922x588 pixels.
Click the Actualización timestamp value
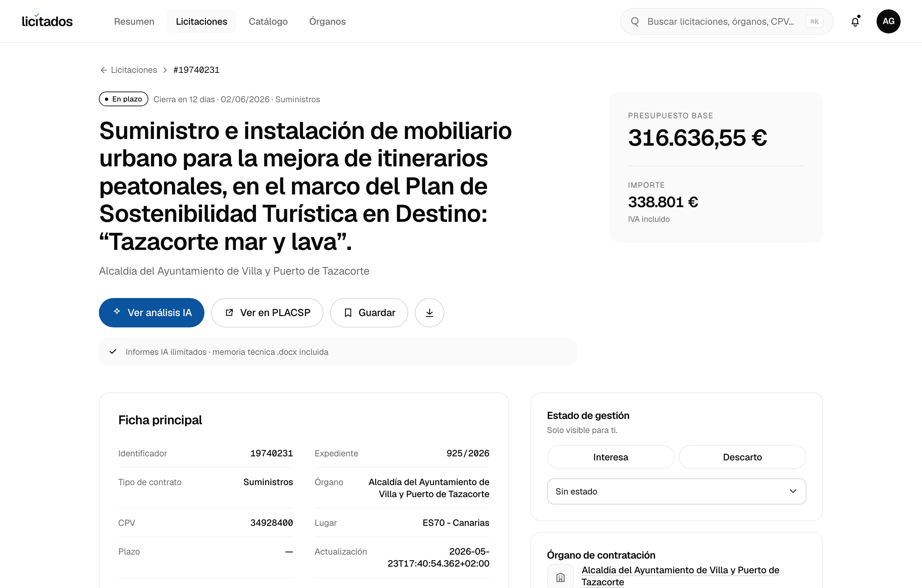[438, 557]
